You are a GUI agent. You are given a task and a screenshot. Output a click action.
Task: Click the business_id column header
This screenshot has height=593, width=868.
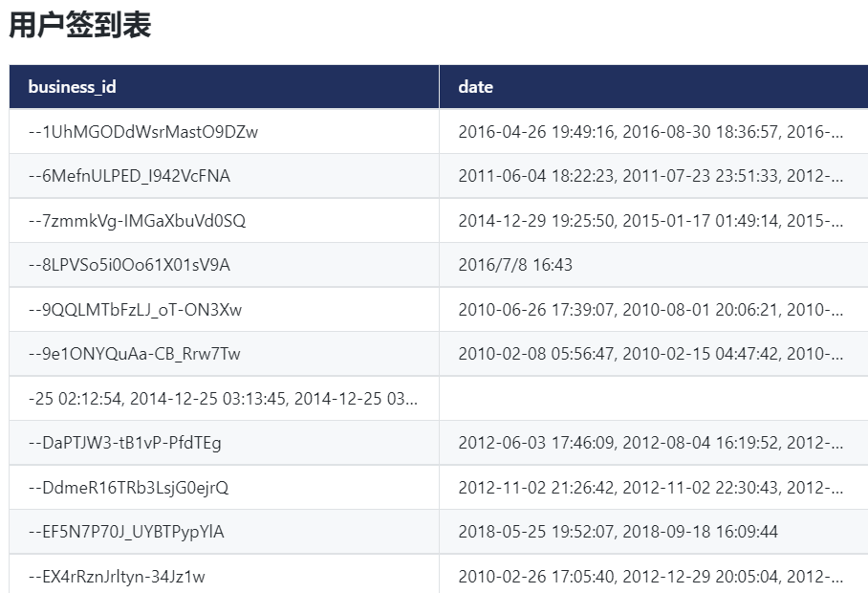tap(73, 87)
